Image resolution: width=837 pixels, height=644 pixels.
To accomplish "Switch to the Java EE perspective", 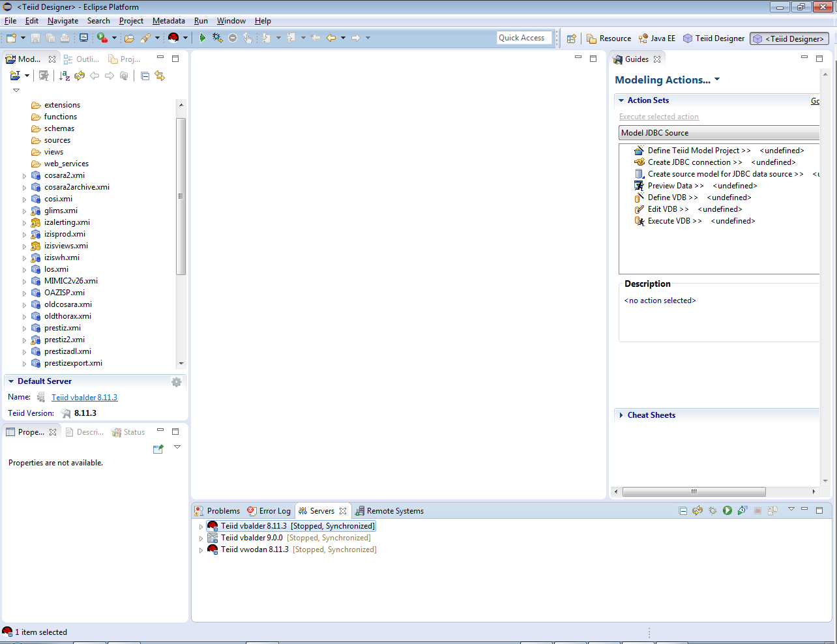I will (x=657, y=38).
